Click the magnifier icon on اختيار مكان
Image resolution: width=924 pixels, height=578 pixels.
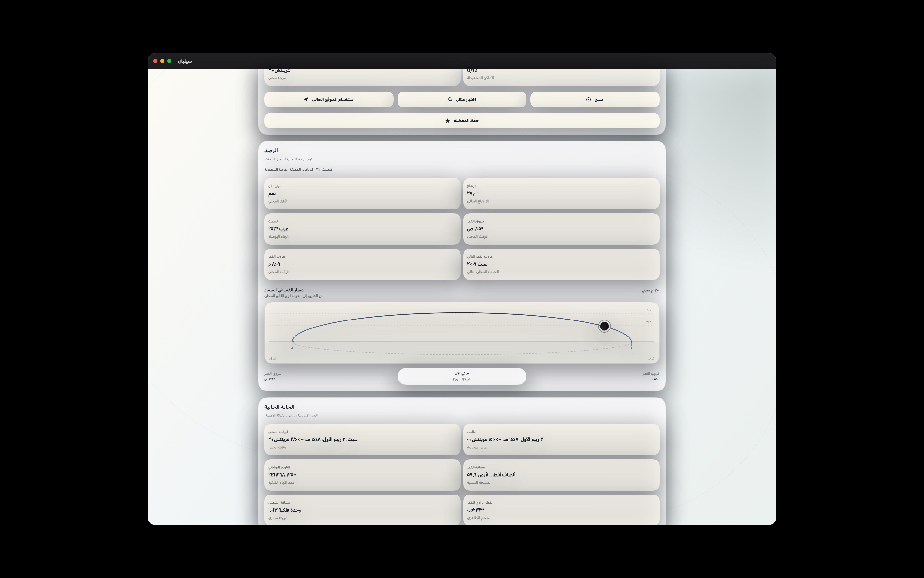450,100
